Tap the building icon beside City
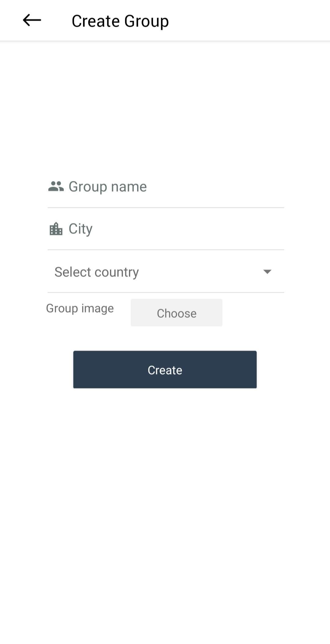Screen dimensions: 330x644 (56, 229)
